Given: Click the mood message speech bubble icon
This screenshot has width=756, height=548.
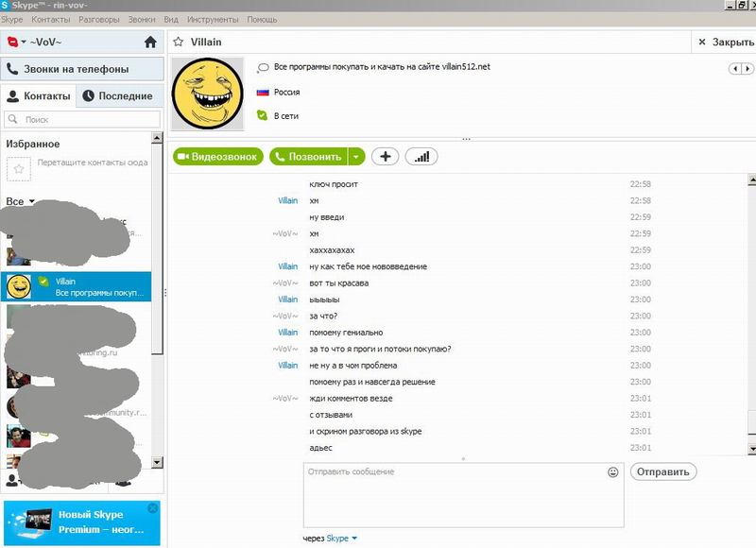Looking at the screenshot, I should point(263,67).
